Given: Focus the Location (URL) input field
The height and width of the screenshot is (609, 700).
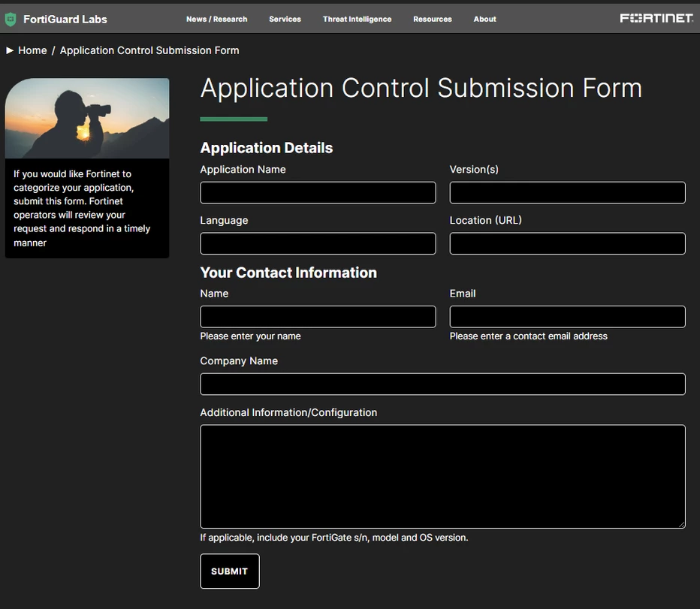Looking at the screenshot, I should [567, 243].
